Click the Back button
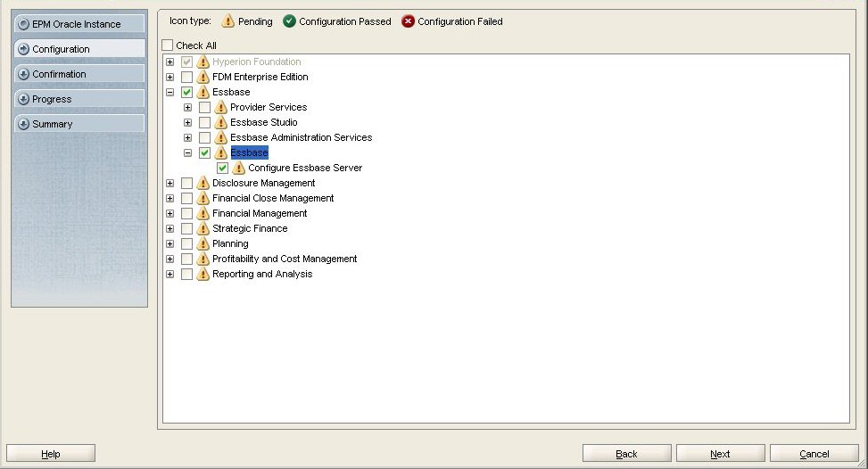Screen dimensions: 868x469 point(626,454)
